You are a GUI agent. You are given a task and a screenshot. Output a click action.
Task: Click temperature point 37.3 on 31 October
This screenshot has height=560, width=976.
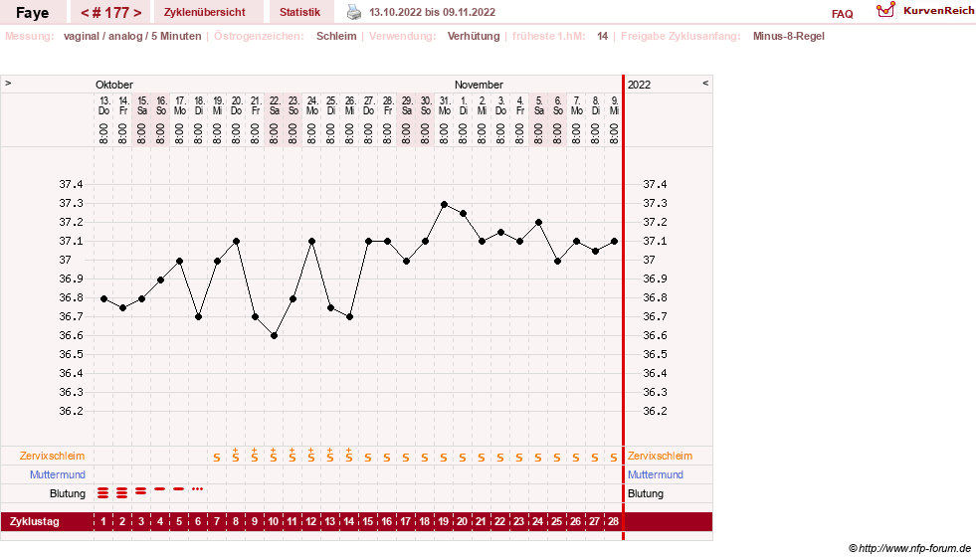(444, 204)
